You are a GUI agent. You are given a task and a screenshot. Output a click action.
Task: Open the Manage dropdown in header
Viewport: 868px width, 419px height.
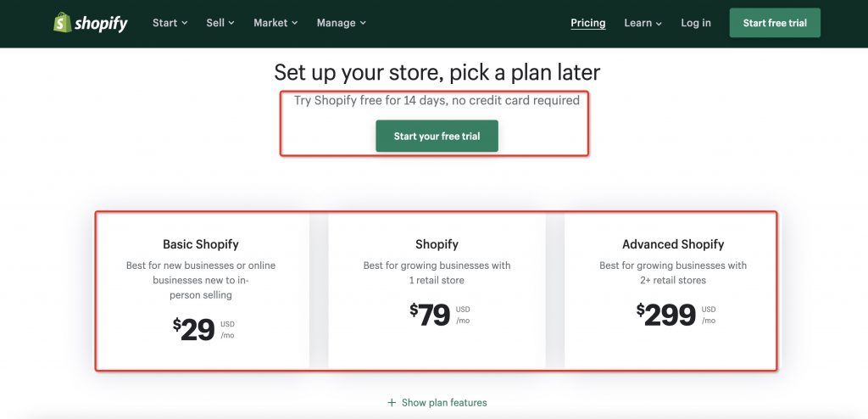[x=342, y=23]
